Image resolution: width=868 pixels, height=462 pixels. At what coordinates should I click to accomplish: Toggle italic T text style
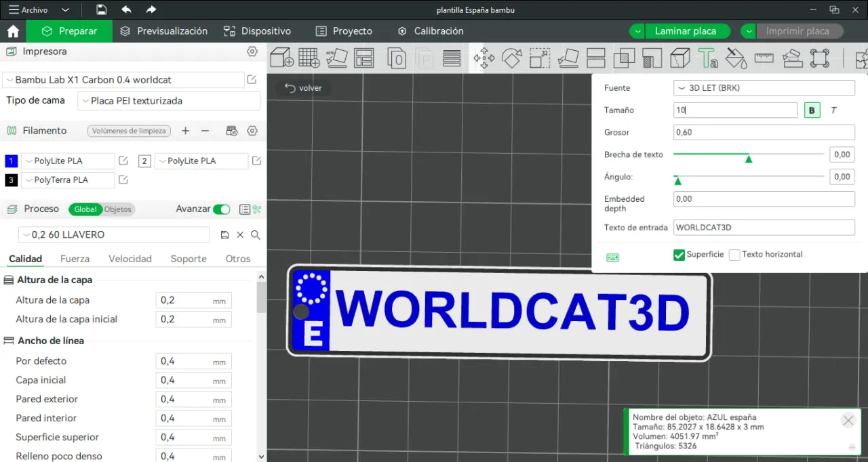pos(833,110)
